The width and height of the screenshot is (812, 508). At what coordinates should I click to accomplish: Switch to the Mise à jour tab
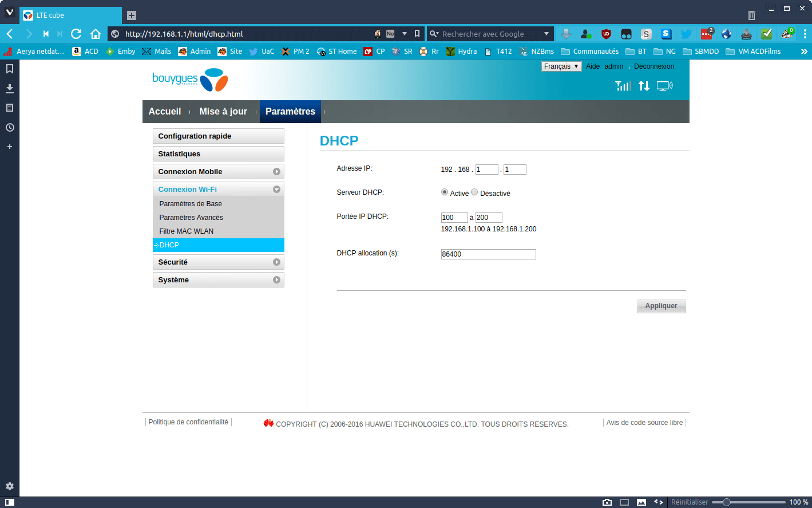pos(223,112)
